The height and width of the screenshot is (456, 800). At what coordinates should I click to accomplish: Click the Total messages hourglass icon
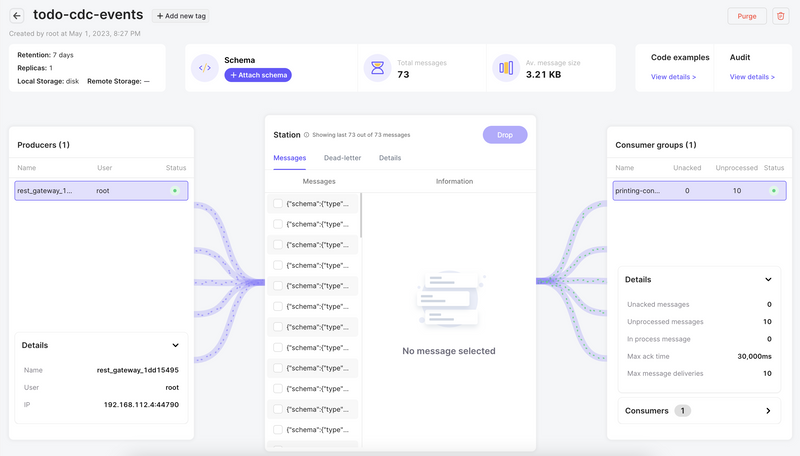[x=378, y=68]
